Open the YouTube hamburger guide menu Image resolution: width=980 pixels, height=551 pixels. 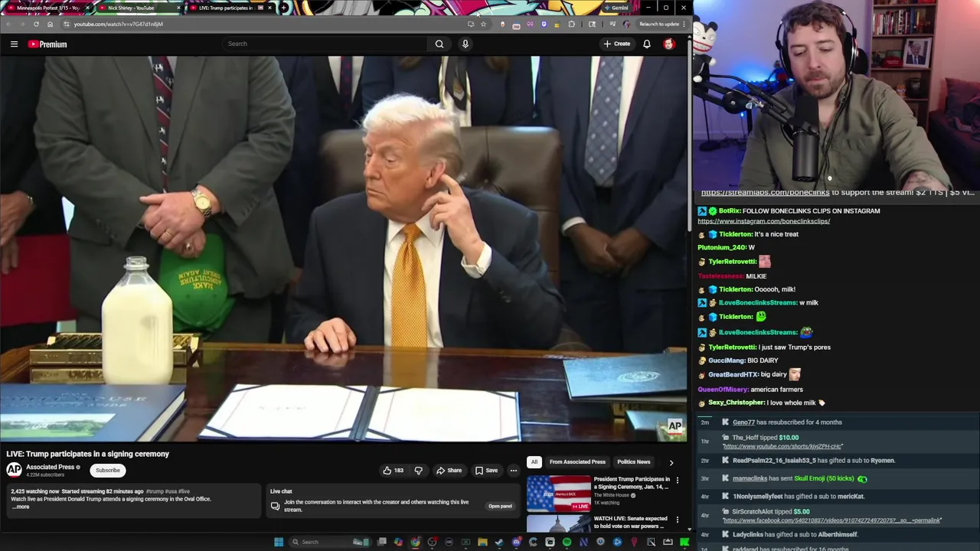click(x=14, y=44)
